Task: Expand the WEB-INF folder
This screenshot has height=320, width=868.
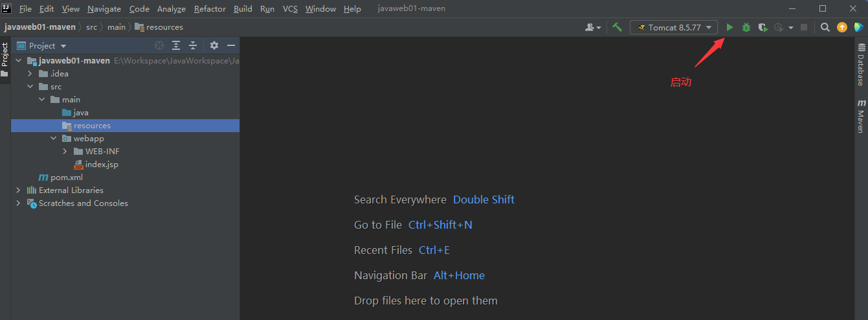Action: coord(65,152)
